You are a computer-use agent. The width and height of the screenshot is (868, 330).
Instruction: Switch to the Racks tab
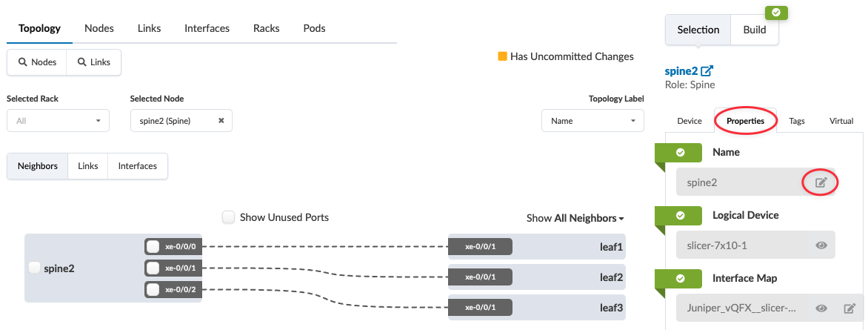point(266,28)
